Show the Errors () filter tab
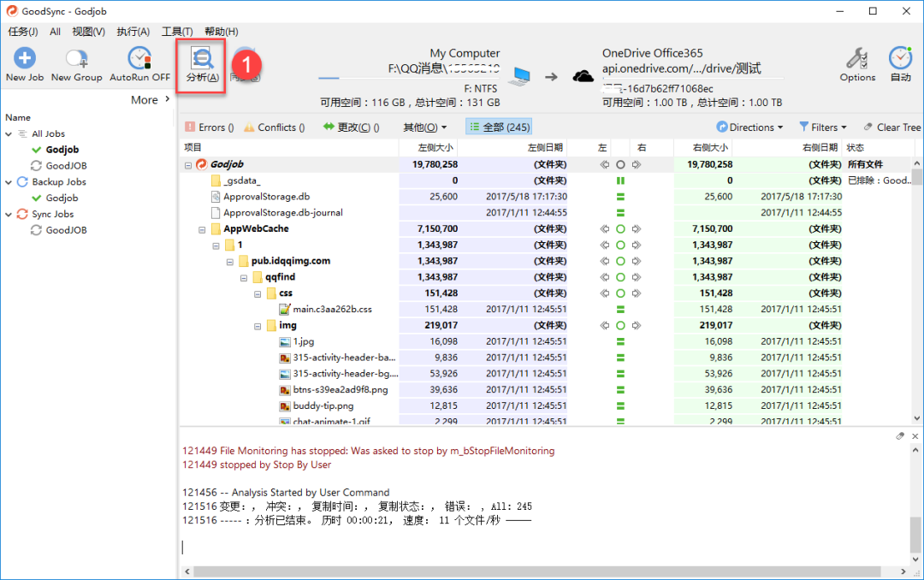This screenshot has height=580, width=924. click(210, 127)
